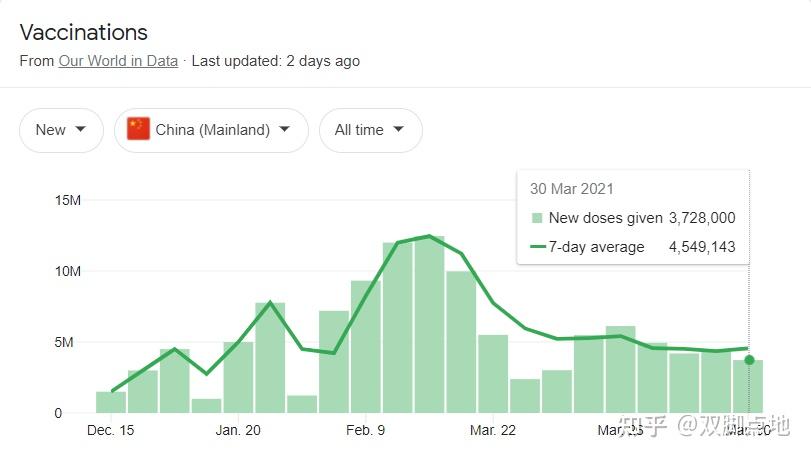Click the 7-day average legend line
Screen dimensions: 811x458
[x=537, y=247]
